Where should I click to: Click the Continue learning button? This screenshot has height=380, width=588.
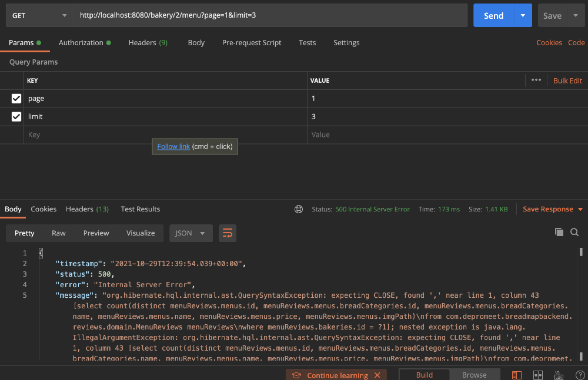[x=337, y=375]
